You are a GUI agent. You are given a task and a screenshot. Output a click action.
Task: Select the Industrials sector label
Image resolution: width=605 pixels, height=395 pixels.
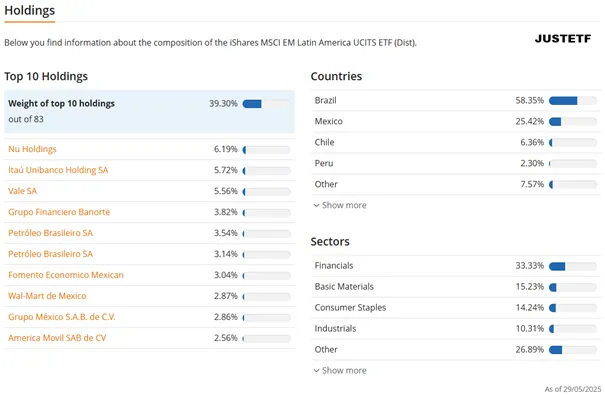335,328
